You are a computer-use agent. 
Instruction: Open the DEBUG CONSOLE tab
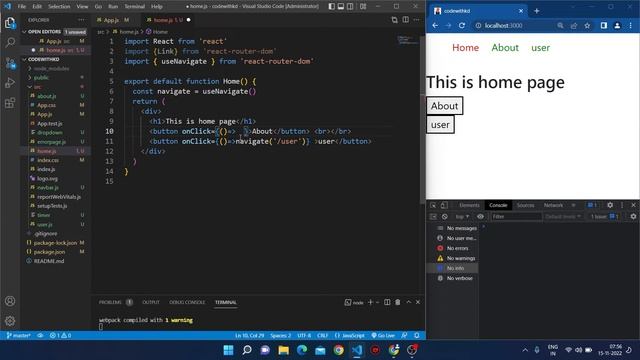click(187, 302)
